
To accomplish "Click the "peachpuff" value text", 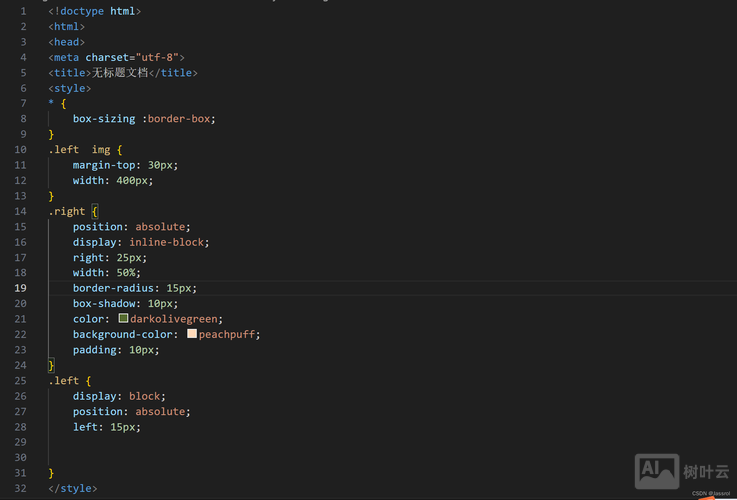I will pyautogui.click(x=227, y=334).
